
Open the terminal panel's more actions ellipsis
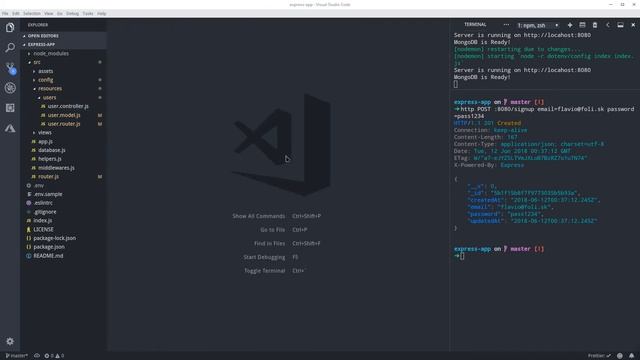506,25
